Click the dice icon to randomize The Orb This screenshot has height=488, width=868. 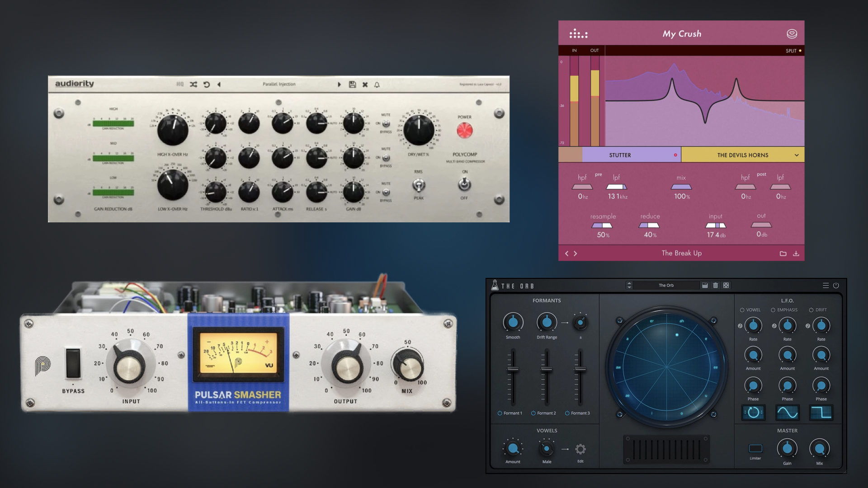click(x=726, y=285)
